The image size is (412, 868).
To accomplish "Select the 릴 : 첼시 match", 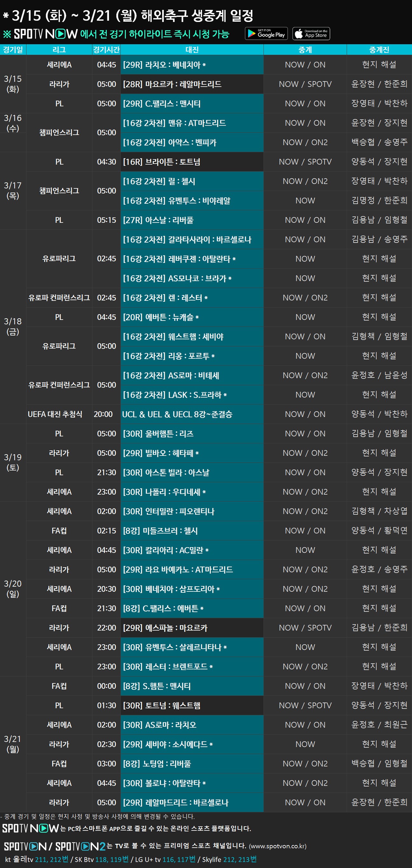I will (x=192, y=181).
